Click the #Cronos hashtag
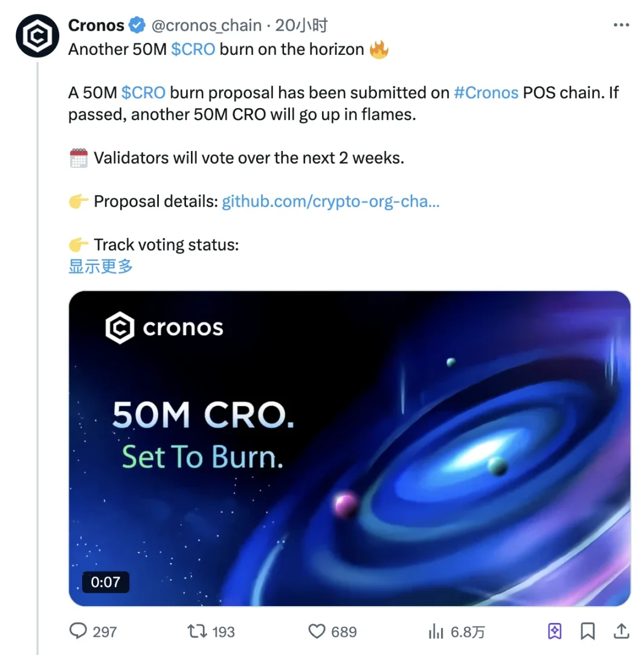644x655 pixels. (x=486, y=93)
